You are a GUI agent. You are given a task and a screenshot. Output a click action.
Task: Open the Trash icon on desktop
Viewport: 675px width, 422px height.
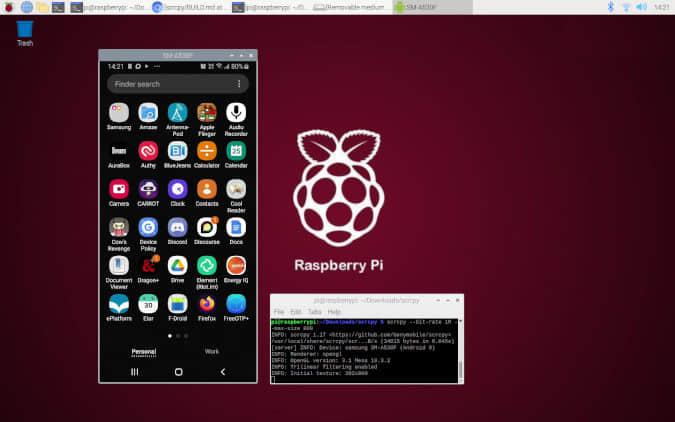tap(25, 29)
